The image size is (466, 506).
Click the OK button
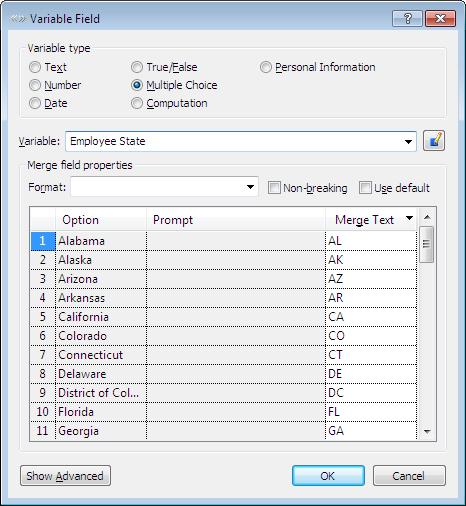click(328, 476)
